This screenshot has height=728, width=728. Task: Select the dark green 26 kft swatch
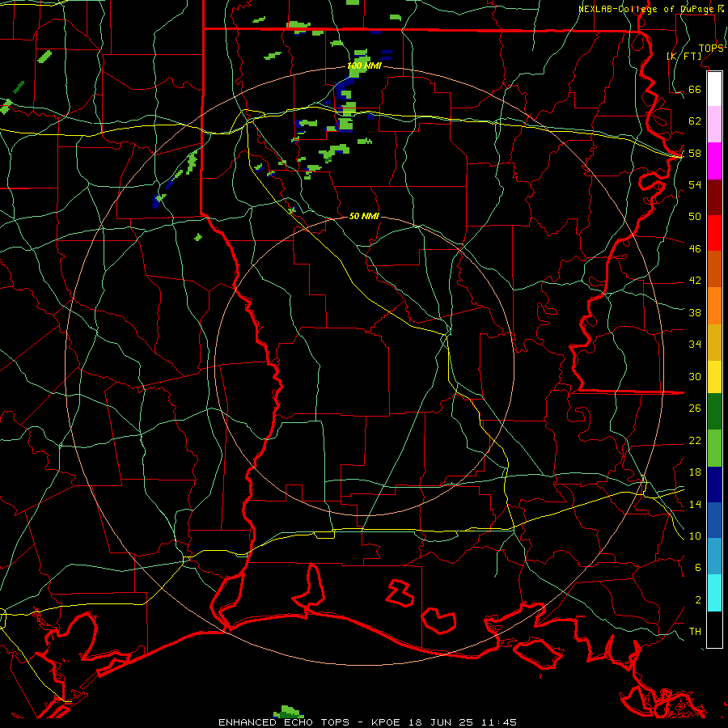(714, 412)
